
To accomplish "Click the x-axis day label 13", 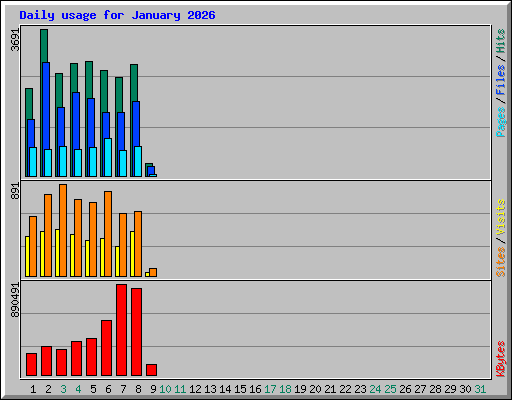I will click(x=210, y=389).
